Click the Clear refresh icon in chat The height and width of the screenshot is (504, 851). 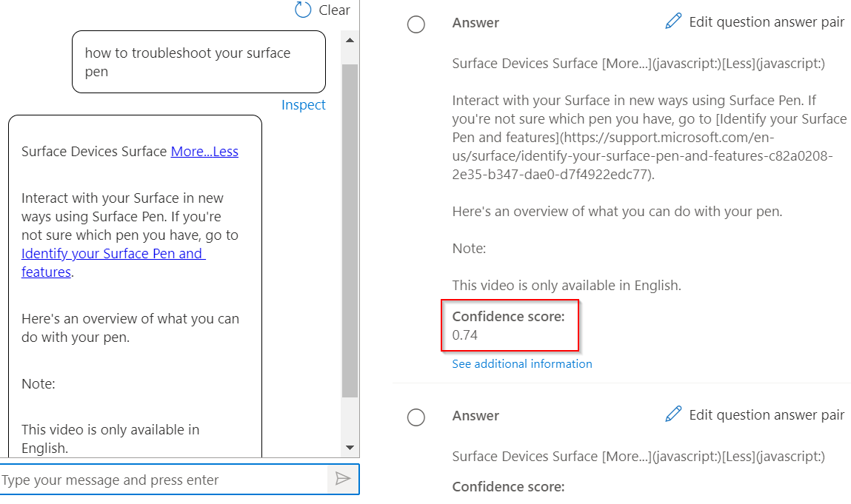coord(303,10)
